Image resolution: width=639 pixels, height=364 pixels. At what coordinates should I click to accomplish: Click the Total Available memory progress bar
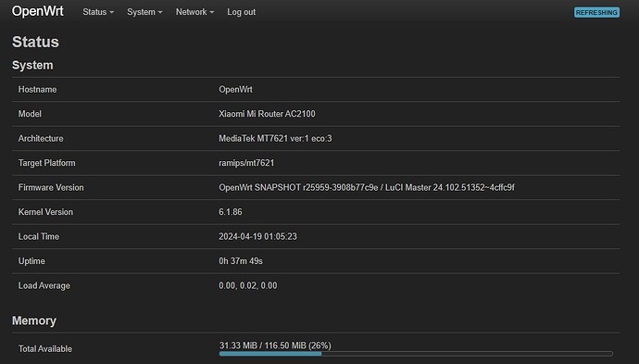pyautogui.click(x=416, y=354)
